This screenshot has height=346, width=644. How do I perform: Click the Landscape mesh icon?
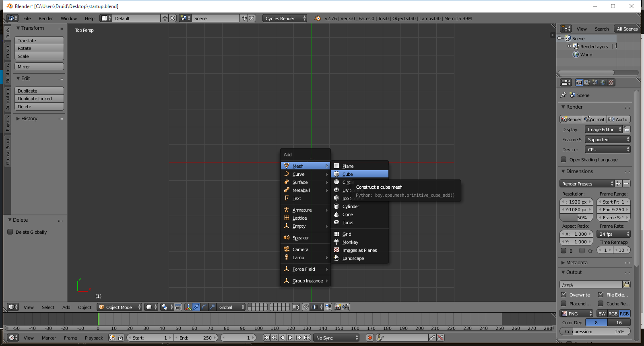(x=336, y=258)
